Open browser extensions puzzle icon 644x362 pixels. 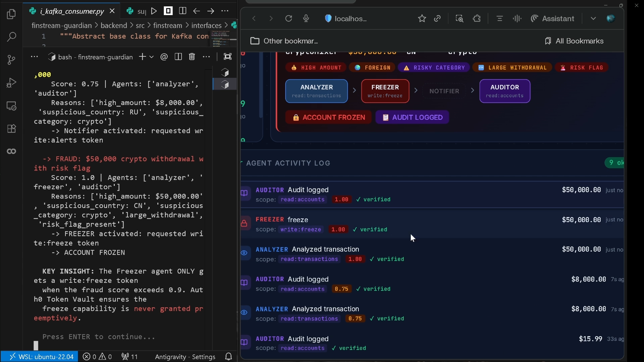click(x=477, y=18)
